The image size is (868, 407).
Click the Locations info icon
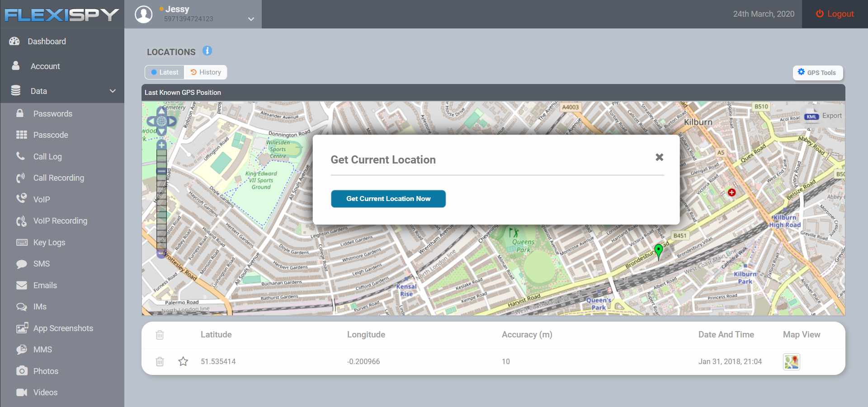(x=207, y=51)
